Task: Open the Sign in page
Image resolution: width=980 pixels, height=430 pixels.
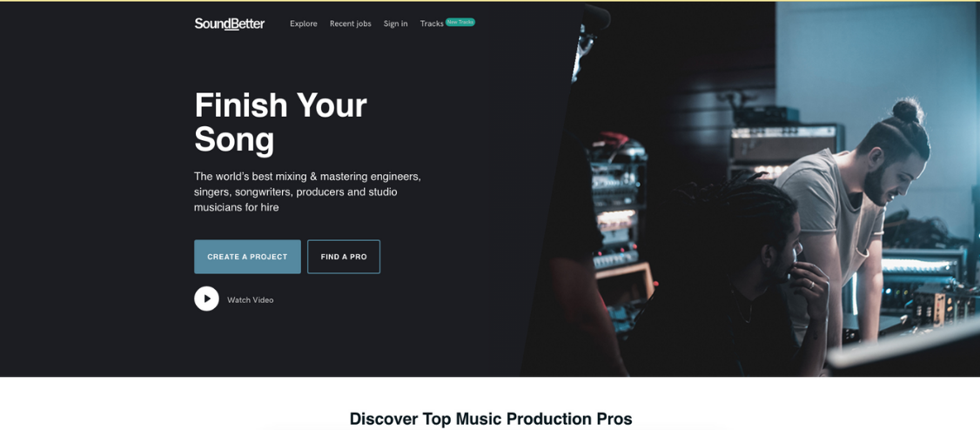Action: pos(396,24)
